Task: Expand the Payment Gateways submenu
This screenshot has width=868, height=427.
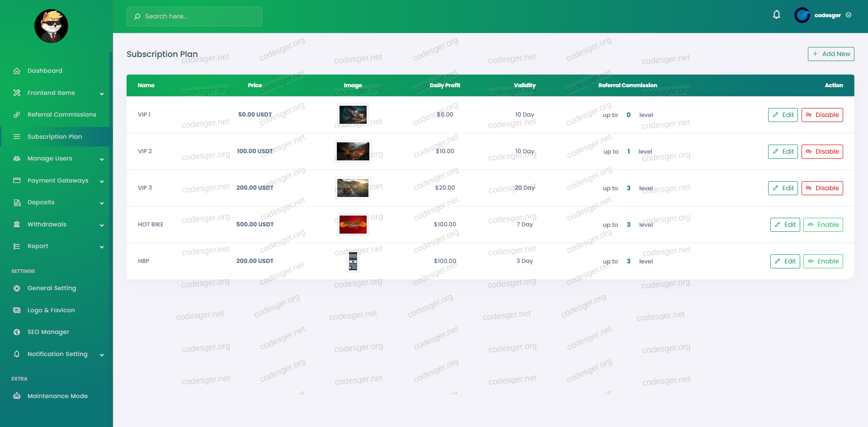Action: (102, 181)
